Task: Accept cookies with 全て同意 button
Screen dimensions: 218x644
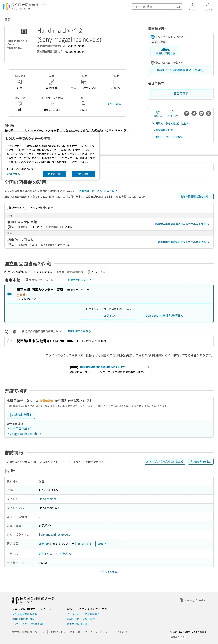Action: (x=83, y=174)
